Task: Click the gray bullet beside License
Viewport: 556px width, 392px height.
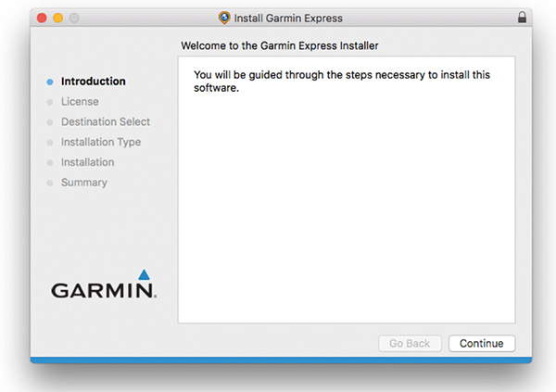Action: [x=50, y=102]
